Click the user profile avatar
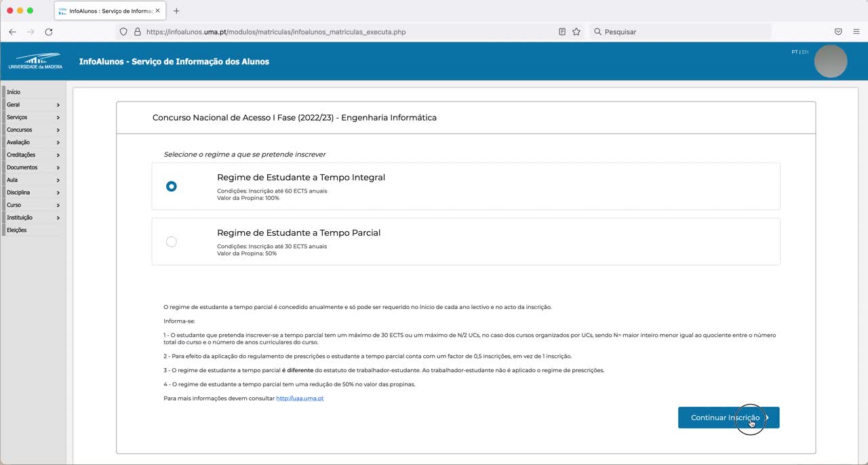Screen dimensions: 868x465 [830, 62]
